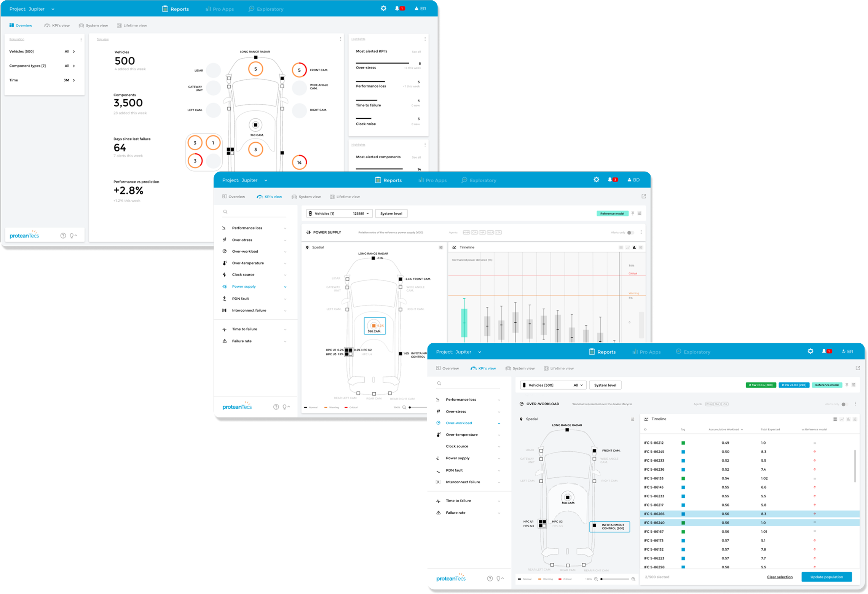The height and width of the screenshot is (594, 868).
Task: Click the Update population button
Action: (826, 577)
